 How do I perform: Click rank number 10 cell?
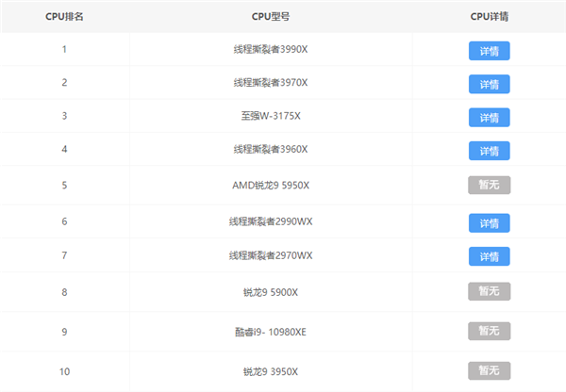click(x=64, y=371)
